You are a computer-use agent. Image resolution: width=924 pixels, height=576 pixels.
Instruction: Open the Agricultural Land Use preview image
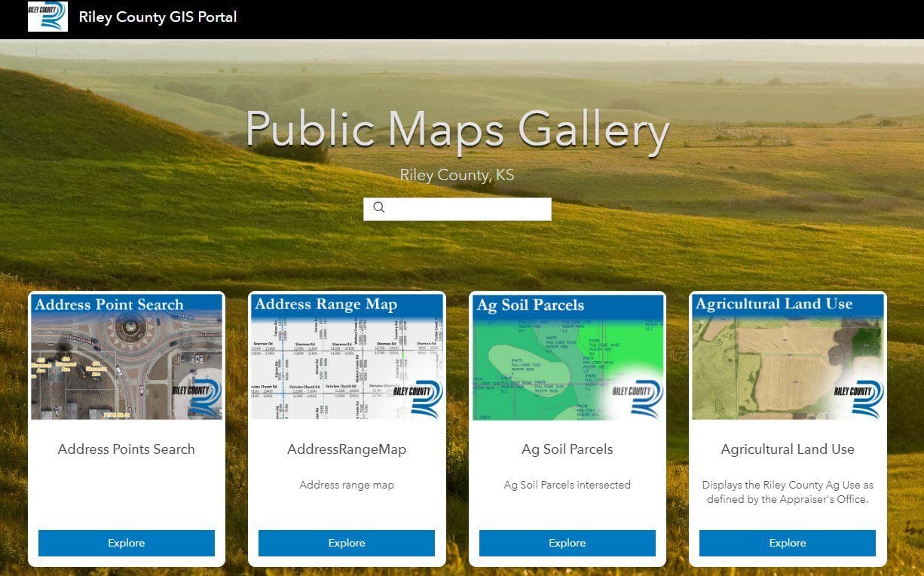pos(787,359)
